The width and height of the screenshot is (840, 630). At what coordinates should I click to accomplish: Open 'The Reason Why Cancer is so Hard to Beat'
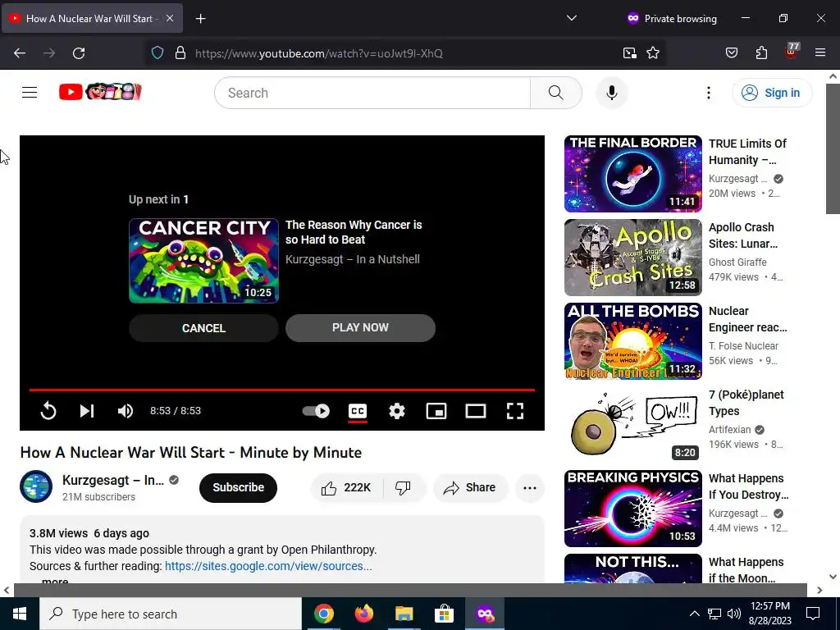pyautogui.click(x=354, y=232)
